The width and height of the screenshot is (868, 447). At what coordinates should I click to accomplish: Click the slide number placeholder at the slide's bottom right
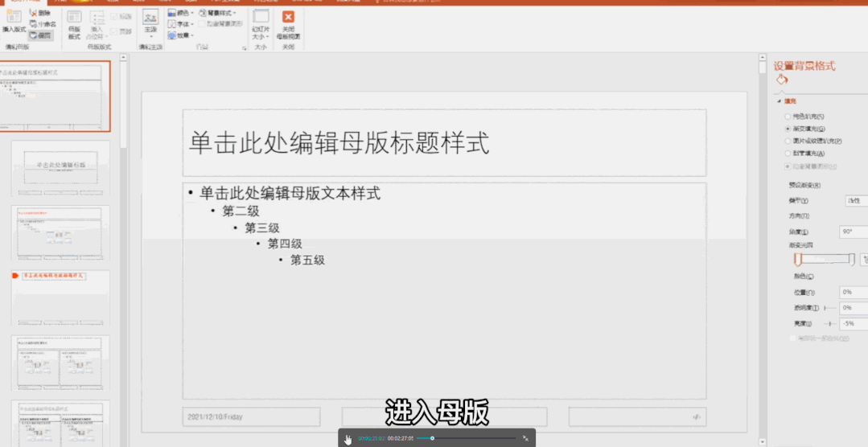[x=637, y=417]
